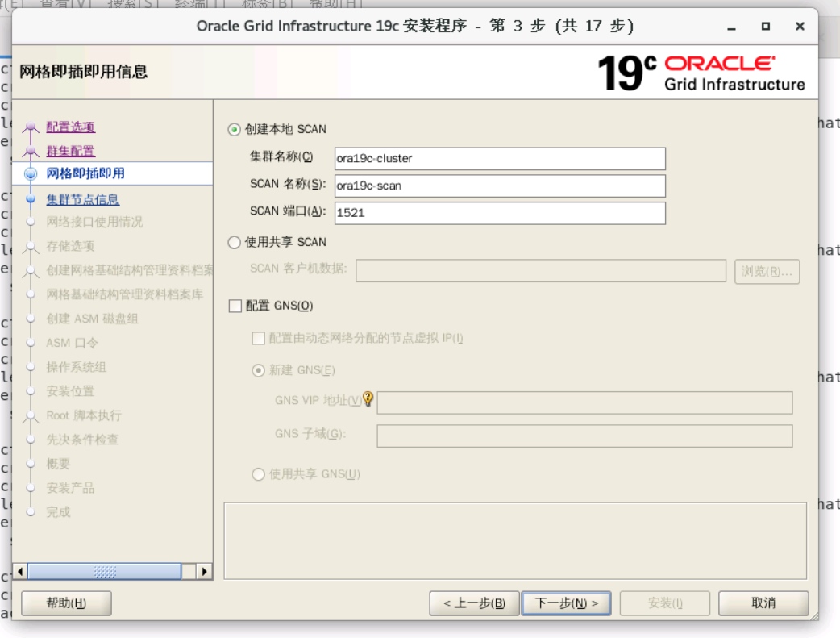Go back with the 上一步 button
Screen dimensions: 840x638
(474, 603)
